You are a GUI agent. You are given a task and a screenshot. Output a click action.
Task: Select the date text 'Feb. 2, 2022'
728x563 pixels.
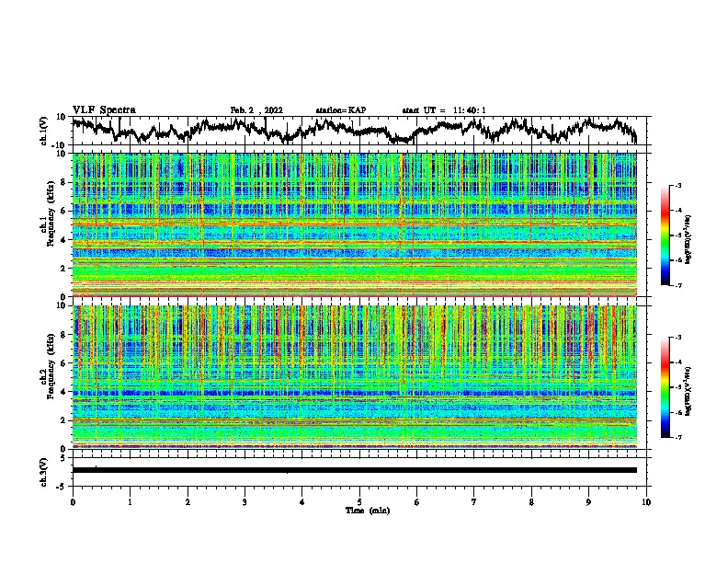(x=256, y=110)
